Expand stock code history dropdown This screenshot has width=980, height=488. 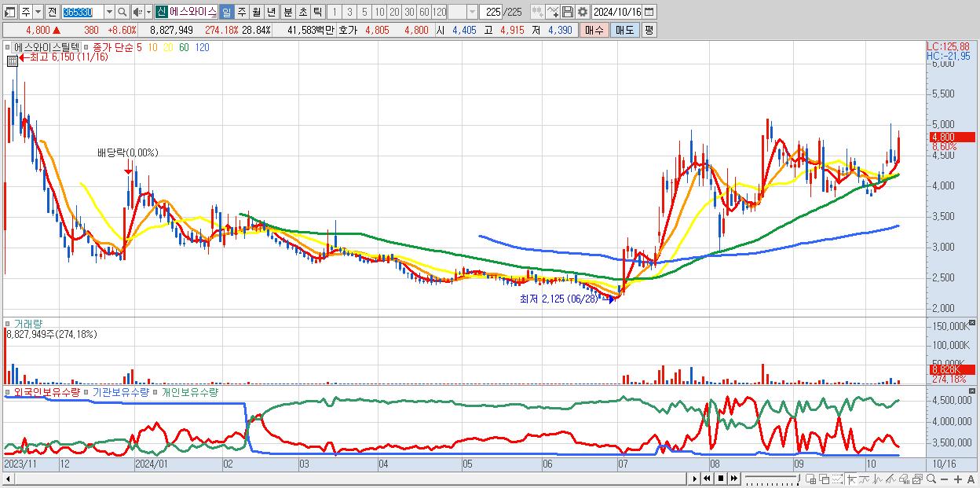[109, 12]
